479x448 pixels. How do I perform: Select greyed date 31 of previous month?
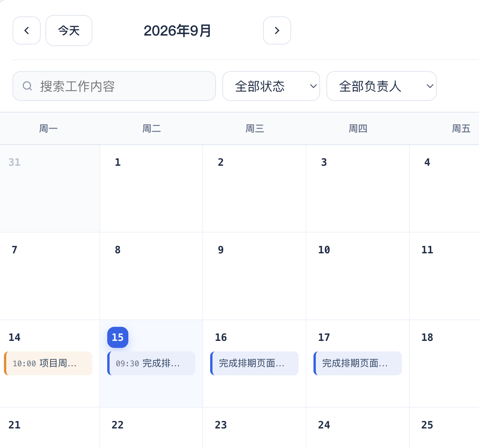[x=14, y=162]
